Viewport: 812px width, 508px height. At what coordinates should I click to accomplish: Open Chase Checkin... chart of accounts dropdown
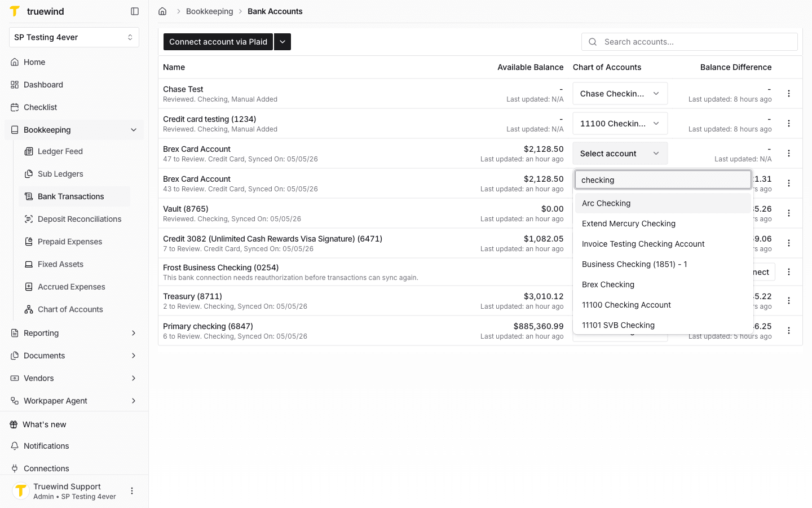click(x=620, y=94)
